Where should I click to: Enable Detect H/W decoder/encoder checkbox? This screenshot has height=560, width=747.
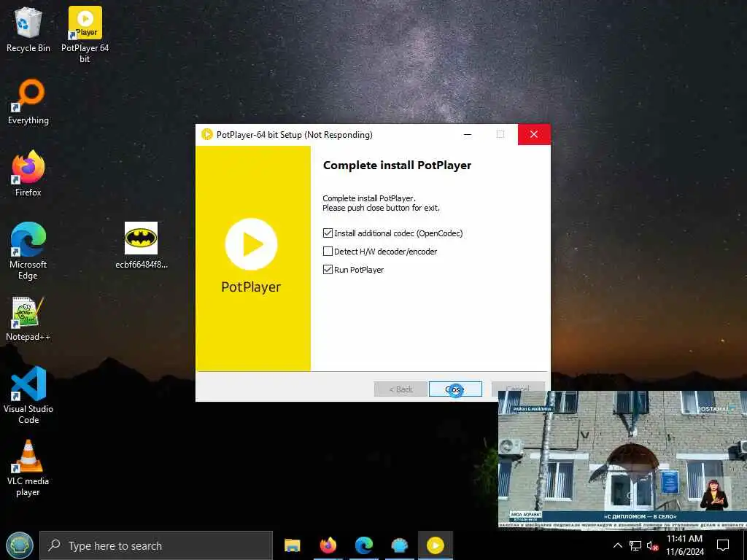click(x=328, y=252)
